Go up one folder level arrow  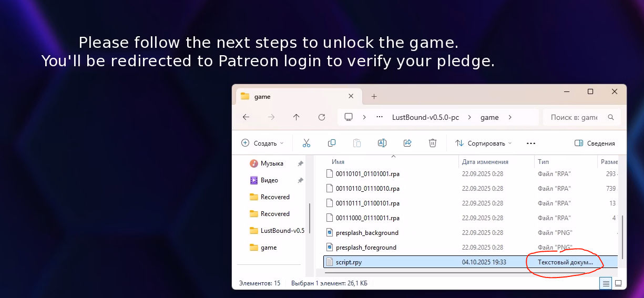tap(297, 117)
